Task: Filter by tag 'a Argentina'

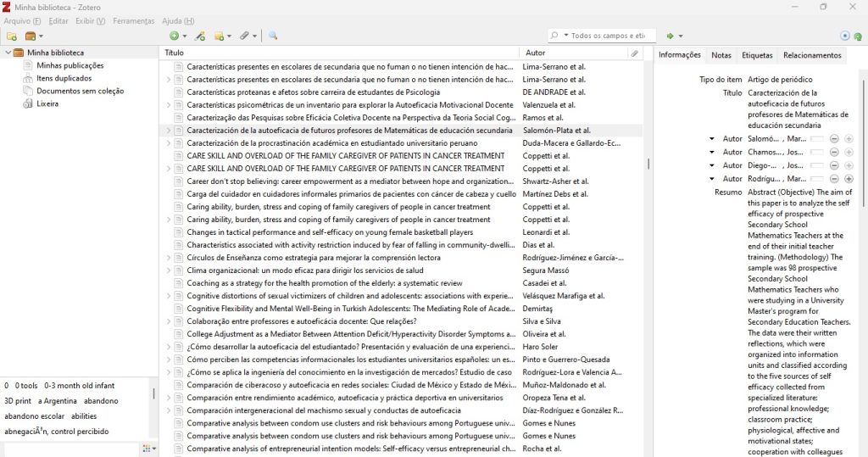Action: pos(58,401)
